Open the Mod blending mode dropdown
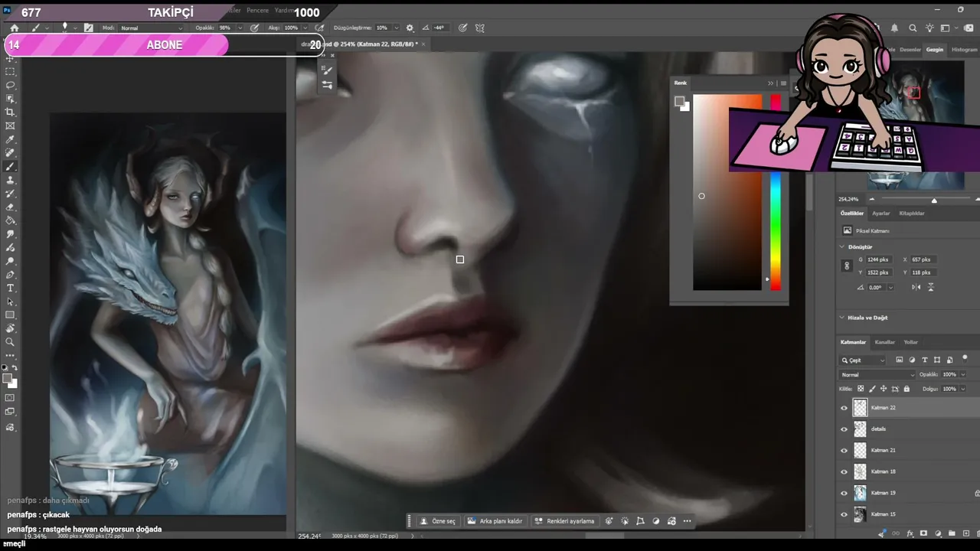 pyautogui.click(x=153, y=28)
